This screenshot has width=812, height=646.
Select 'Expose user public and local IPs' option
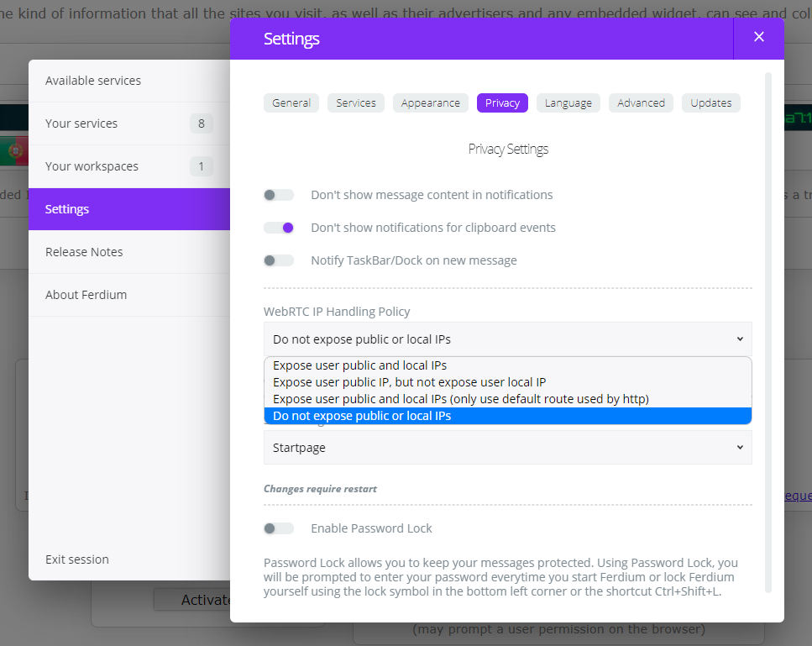point(359,365)
